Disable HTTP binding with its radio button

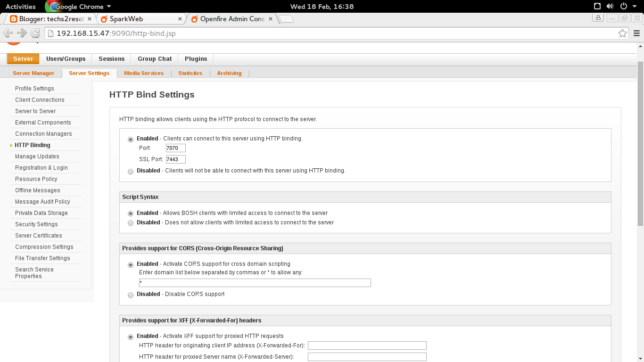[x=131, y=171]
